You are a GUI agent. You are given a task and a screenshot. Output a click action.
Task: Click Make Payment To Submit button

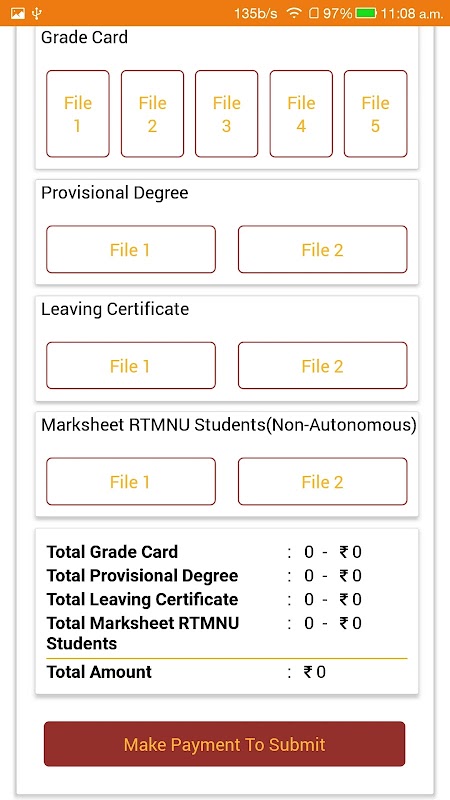[x=224, y=744]
